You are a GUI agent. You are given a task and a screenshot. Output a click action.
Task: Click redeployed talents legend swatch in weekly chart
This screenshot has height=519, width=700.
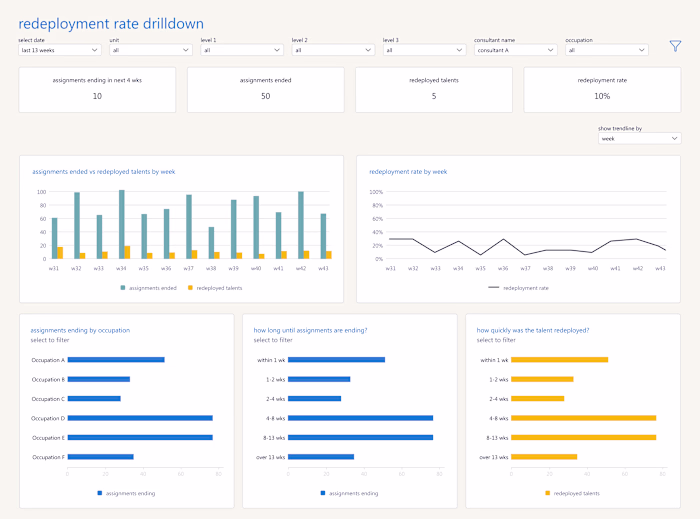point(190,288)
